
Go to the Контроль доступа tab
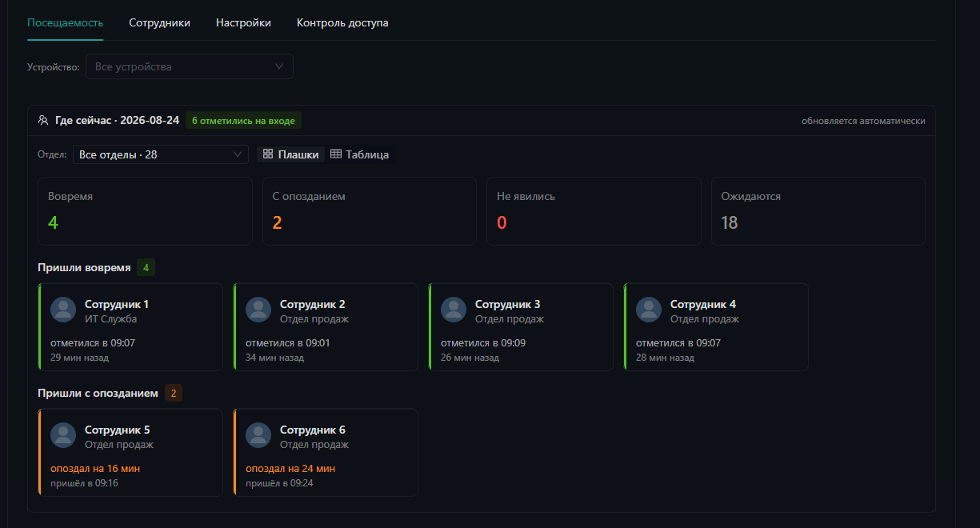[x=342, y=22]
